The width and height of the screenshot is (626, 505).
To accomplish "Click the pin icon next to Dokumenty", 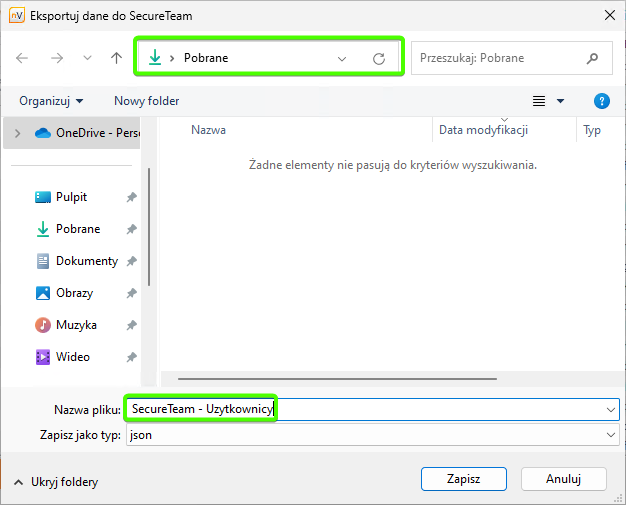I will click(x=132, y=261).
